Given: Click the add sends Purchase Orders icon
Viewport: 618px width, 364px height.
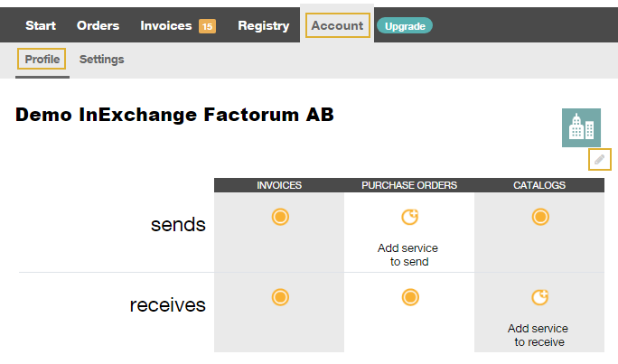Looking at the screenshot, I should tap(410, 217).
